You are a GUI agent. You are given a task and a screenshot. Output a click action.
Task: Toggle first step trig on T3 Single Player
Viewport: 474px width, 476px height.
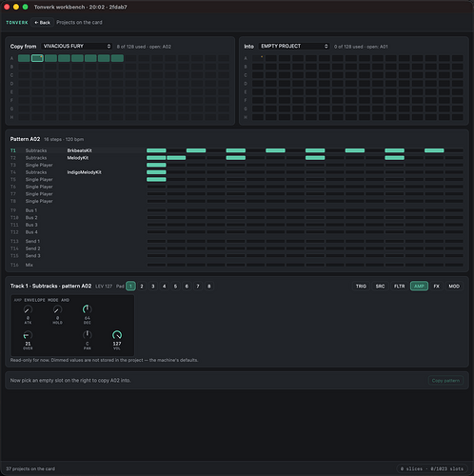coord(156,165)
